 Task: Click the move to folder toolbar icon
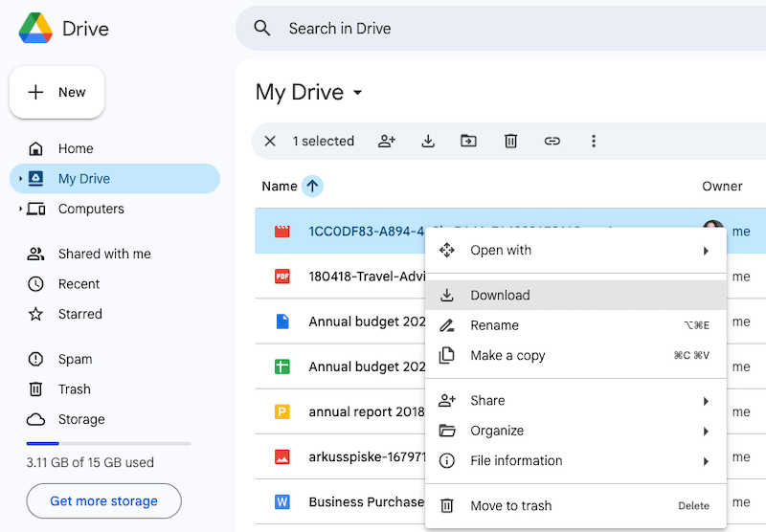click(468, 141)
